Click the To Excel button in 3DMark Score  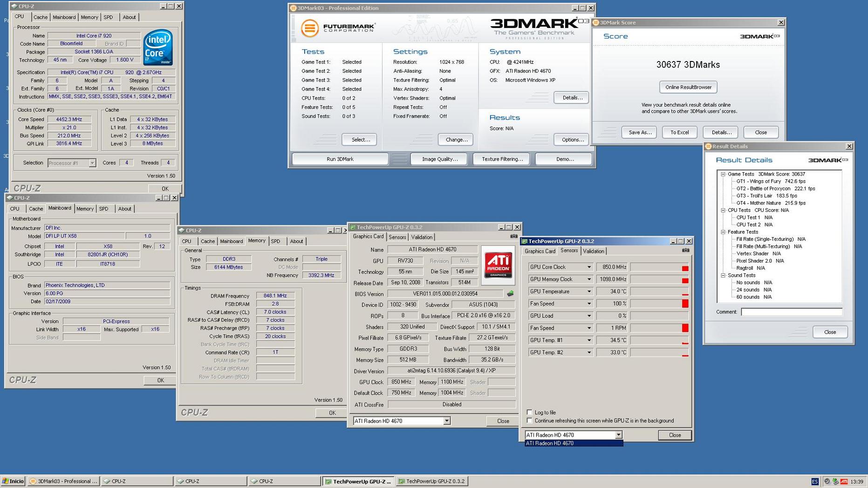(679, 132)
